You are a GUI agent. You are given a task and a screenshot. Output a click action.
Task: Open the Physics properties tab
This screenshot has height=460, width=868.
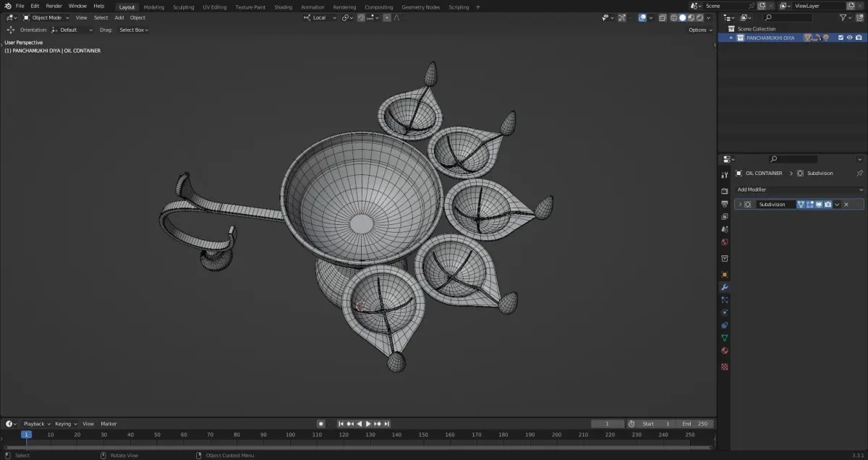click(724, 312)
